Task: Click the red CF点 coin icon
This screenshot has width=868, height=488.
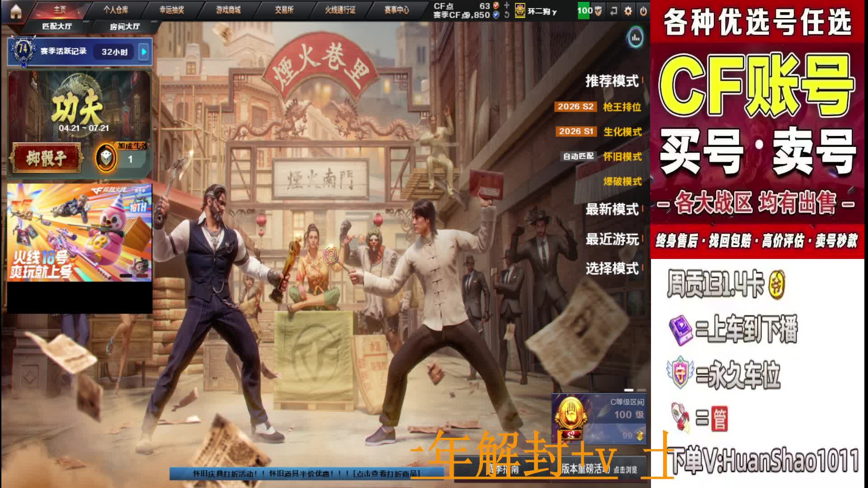Action: point(496,5)
